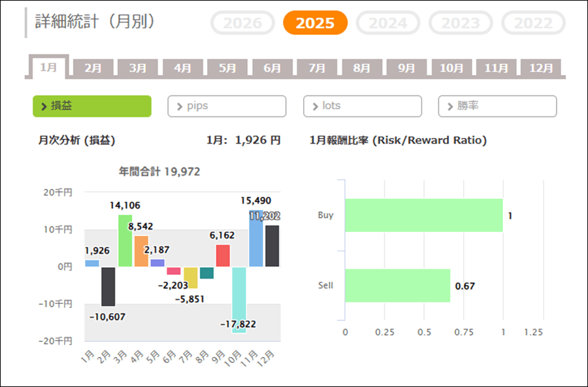Click the March bar labeled 14,106
588x387 pixels.
[x=125, y=241]
